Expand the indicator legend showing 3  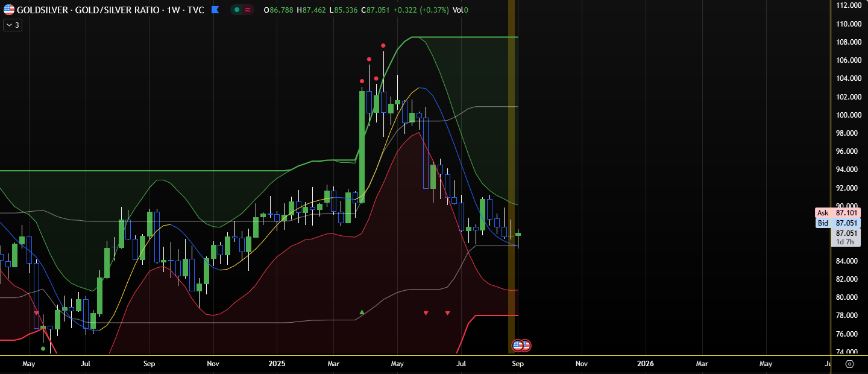(13, 25)
